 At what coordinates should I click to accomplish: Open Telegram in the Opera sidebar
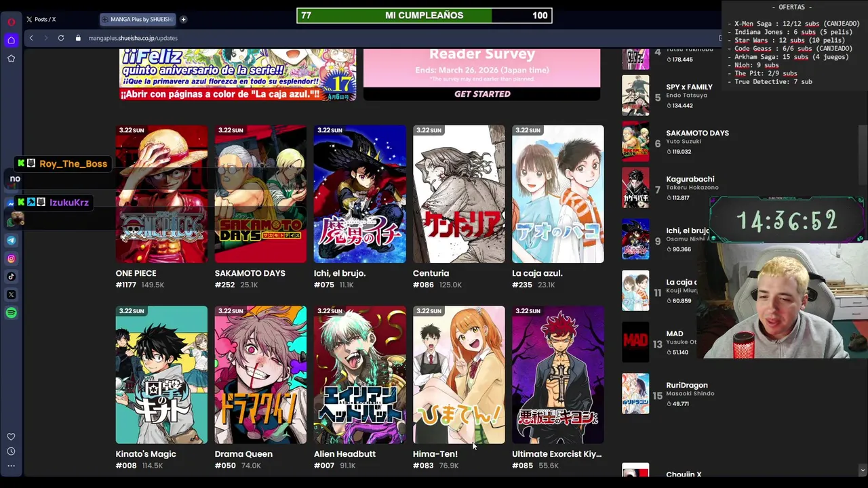[11, 240]
